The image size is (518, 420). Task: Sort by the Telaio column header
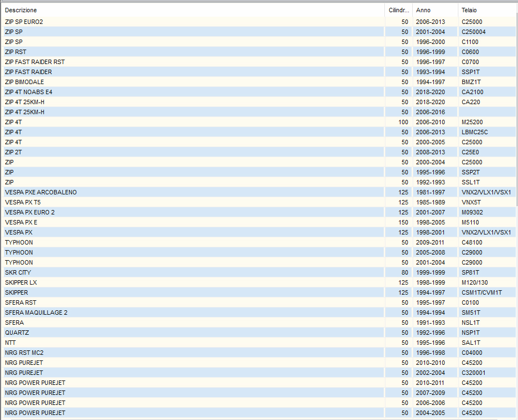coord(487,10)
